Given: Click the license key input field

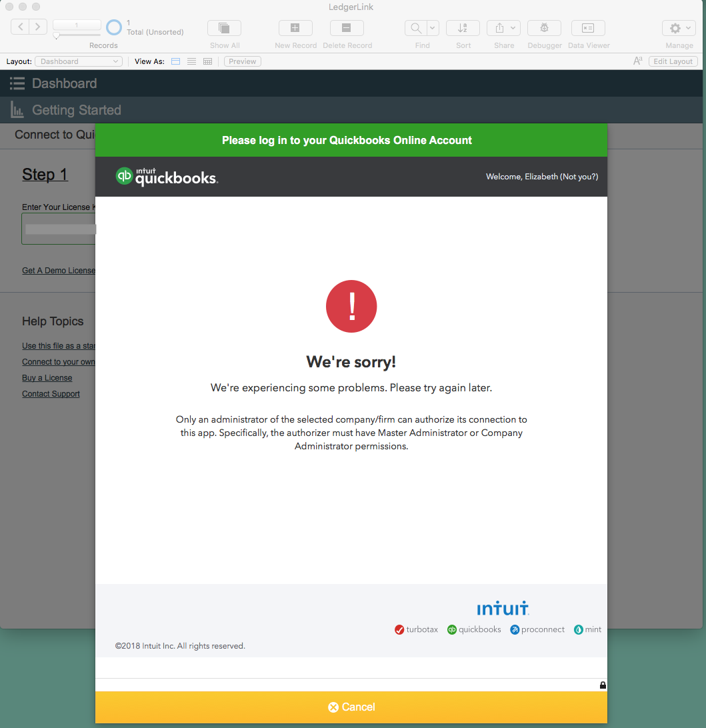Looking at the screenshot, I should pos(59,229).
